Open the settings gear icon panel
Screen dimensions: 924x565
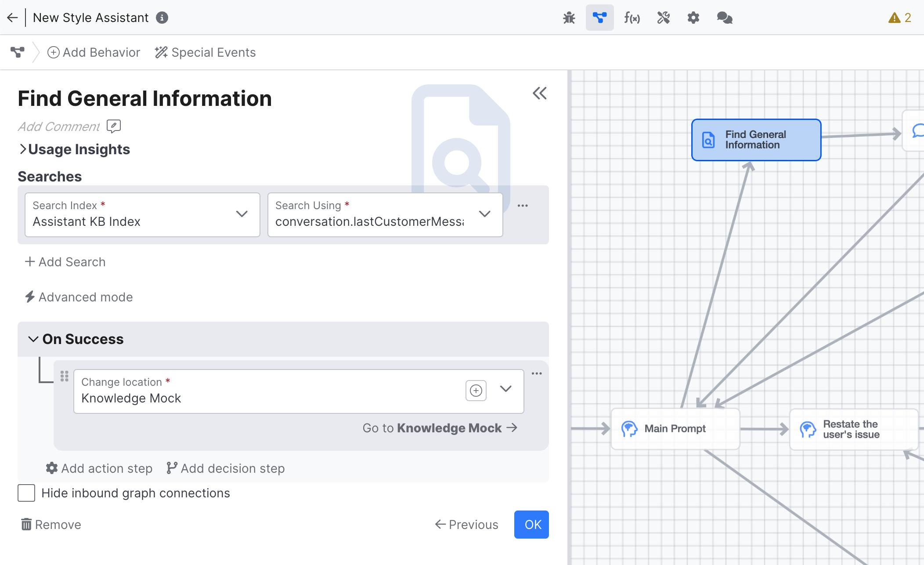(693, 18)
